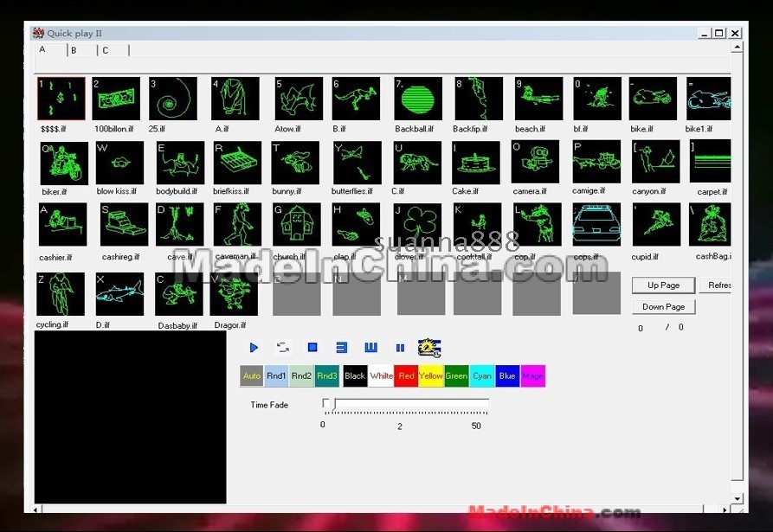Select the beach.ilf thumbnail
Image resolution: width=773 pixels, height=532 pixels.
[538, 99]
